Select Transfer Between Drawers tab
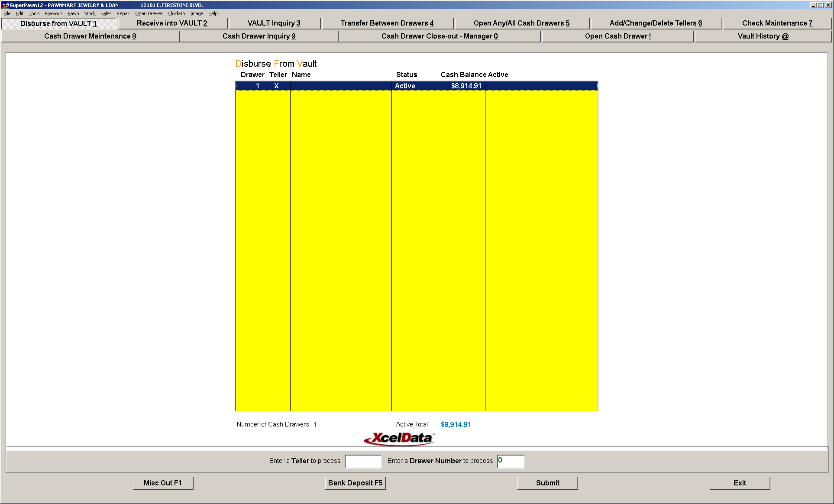Image resolution: width=834 pixels, height=504 pixels. [387, 23]
